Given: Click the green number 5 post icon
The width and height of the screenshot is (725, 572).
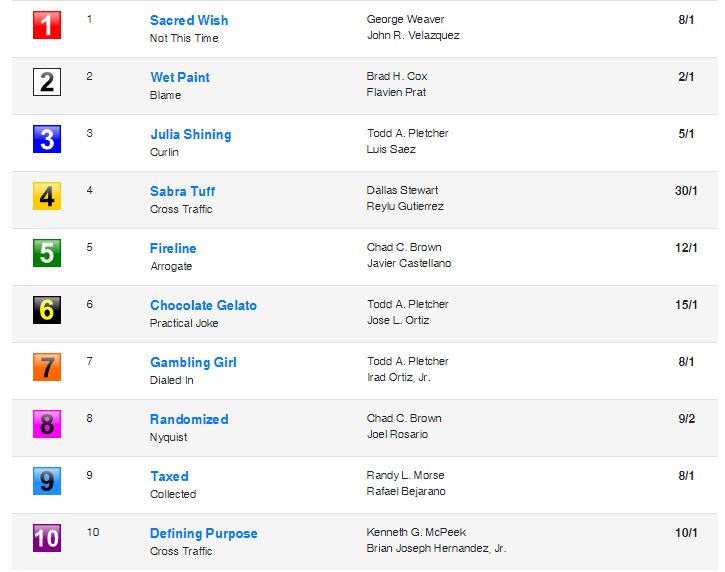Looking at the screenshot, I should tap(47, 253).
